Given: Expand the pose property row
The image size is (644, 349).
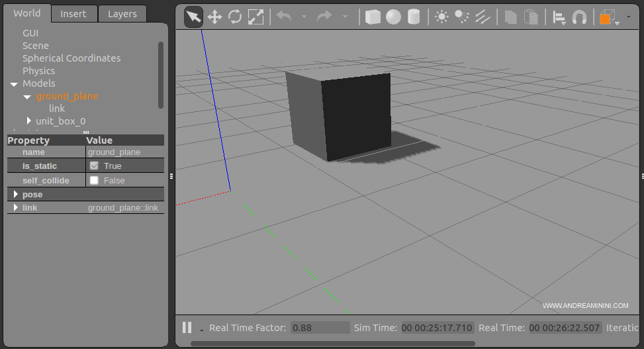Looking at the screenshot, I should 16,194.
